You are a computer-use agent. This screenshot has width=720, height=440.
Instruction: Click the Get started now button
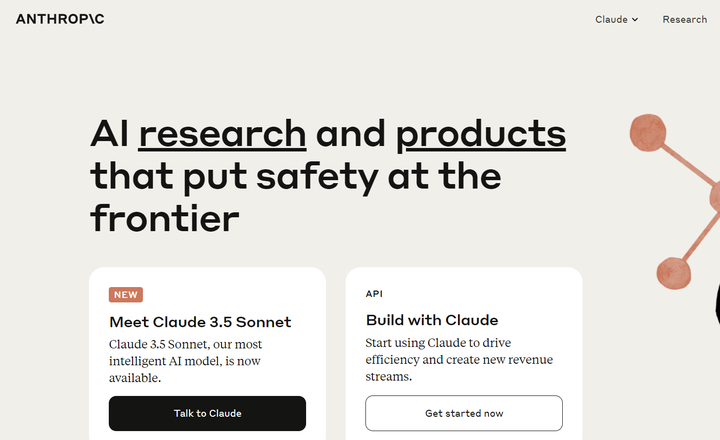click(x=464, y=413)
